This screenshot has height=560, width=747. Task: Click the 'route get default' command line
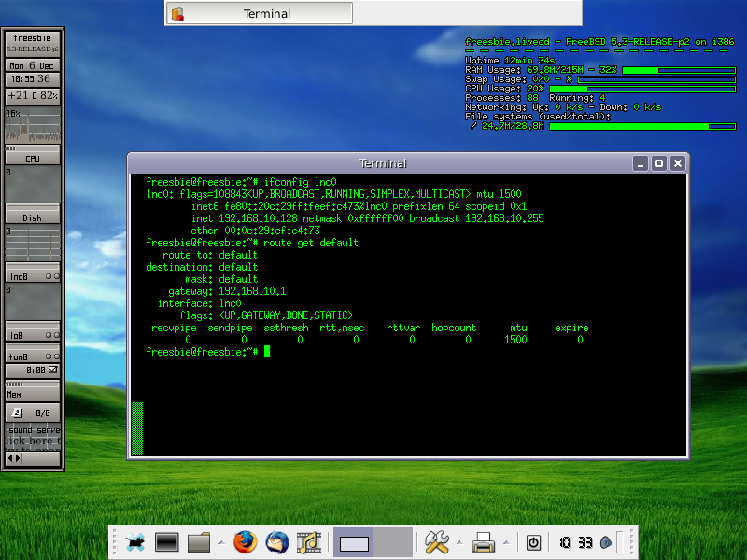[x=252, y=243]
